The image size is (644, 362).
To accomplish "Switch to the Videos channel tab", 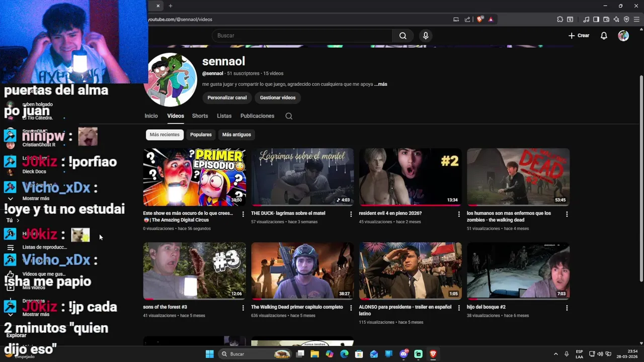I will click(176, 116).
